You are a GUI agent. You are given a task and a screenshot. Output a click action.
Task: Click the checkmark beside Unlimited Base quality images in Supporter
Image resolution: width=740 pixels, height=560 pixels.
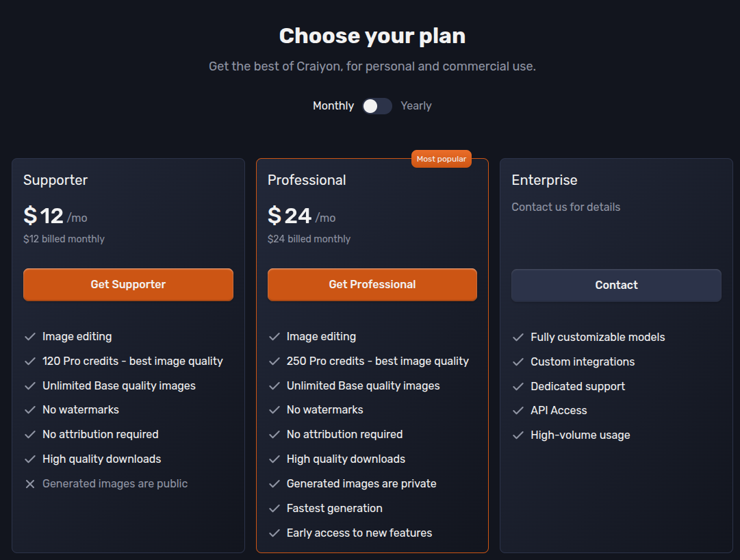30,385
